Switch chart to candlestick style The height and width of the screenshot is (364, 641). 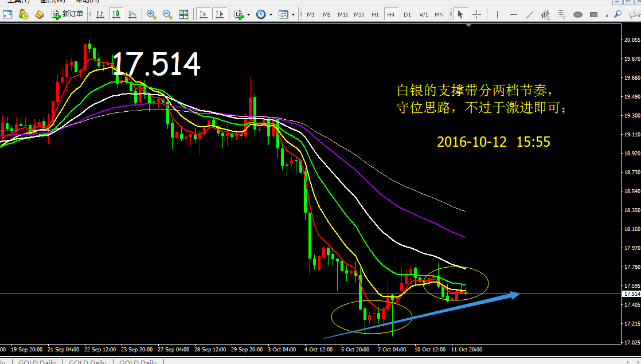(116, 15)
